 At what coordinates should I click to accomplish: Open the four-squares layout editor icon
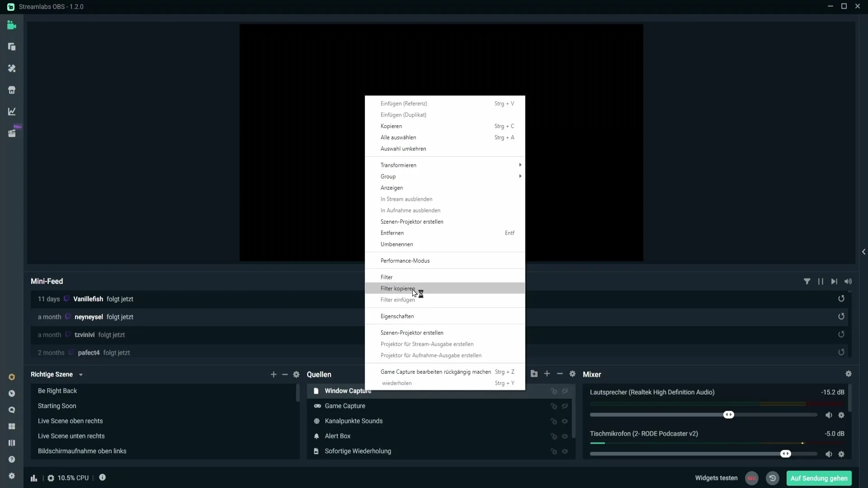pos(12,427)
